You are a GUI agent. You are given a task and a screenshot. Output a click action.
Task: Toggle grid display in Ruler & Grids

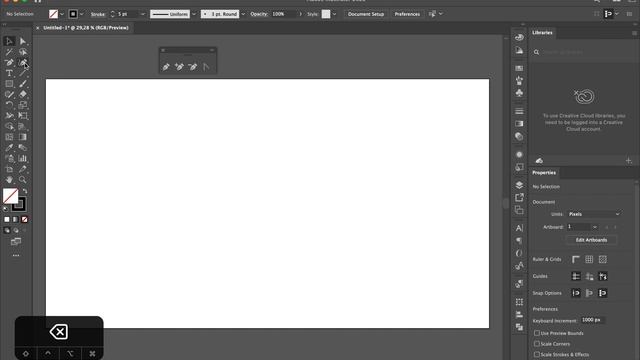589,260
